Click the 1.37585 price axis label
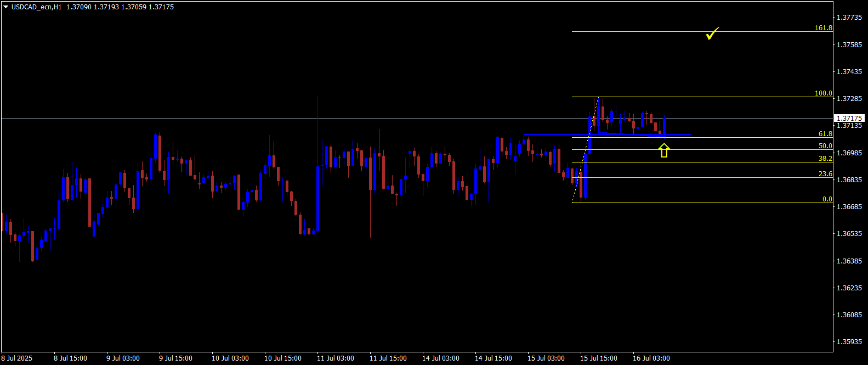Image resolution: width=868 pixels, height=365 pixels. coord(849,44)
